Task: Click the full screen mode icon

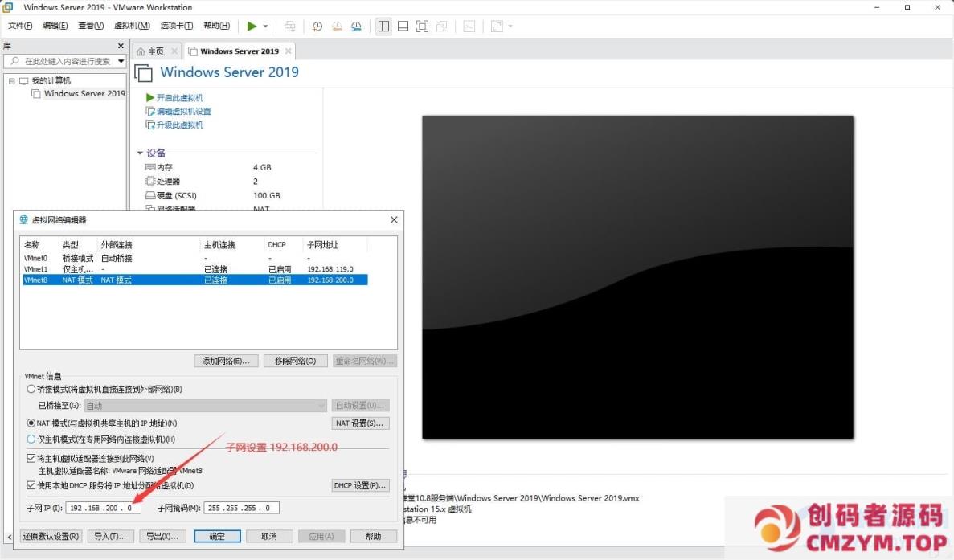Action: [x=422, y=27]
